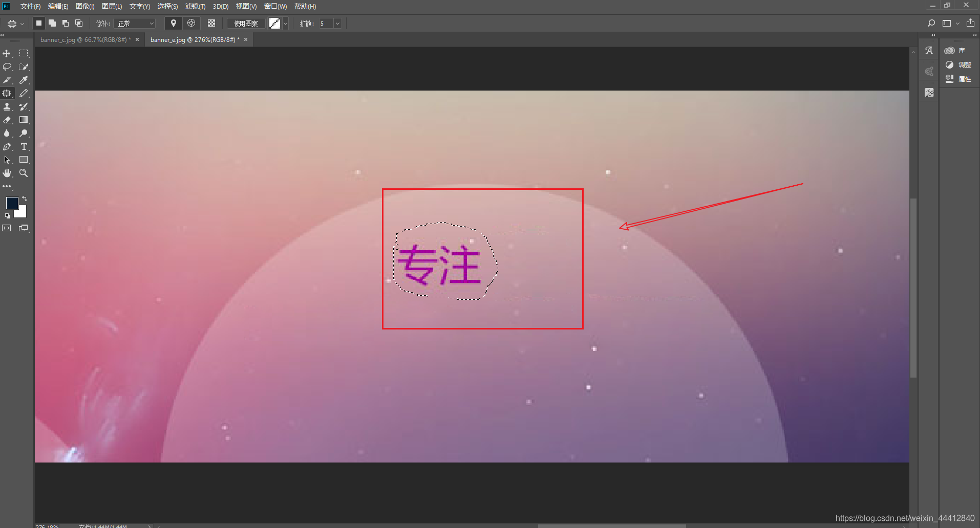Choose New Selection mode
This screenshot has width=980, height=528.
(x=38, y=23)
